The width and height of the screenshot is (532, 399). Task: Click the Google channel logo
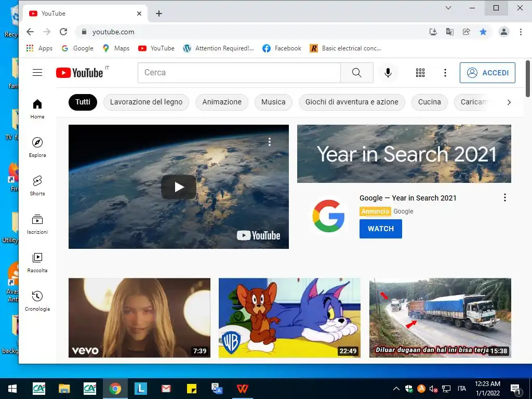point(328,216)
